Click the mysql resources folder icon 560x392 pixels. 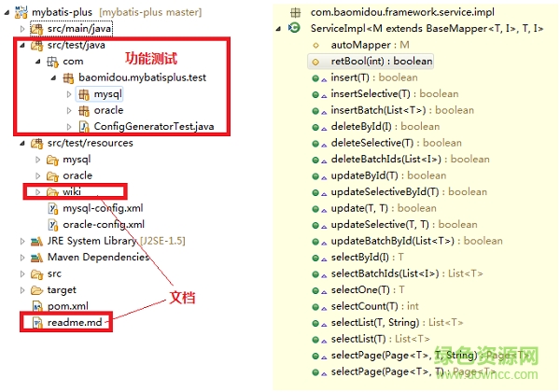coord(52,160)
